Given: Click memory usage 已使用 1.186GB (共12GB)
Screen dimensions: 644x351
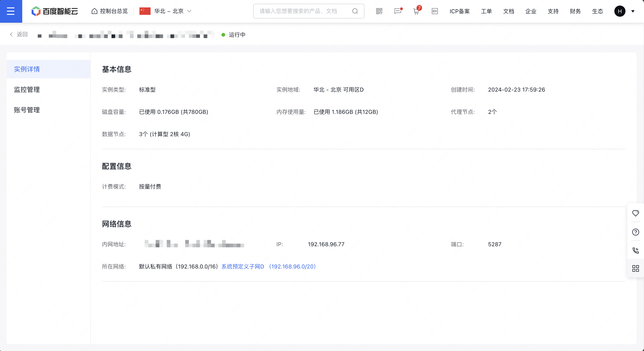Looking at the screenshot, I should pos(346,112).
